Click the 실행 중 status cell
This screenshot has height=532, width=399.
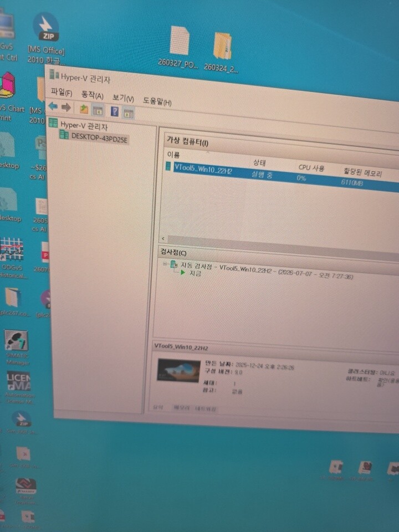262,175
